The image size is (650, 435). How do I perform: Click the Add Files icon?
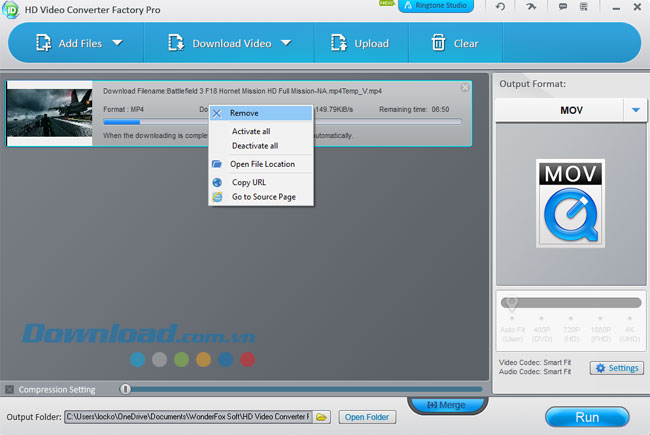pos(44,43)
